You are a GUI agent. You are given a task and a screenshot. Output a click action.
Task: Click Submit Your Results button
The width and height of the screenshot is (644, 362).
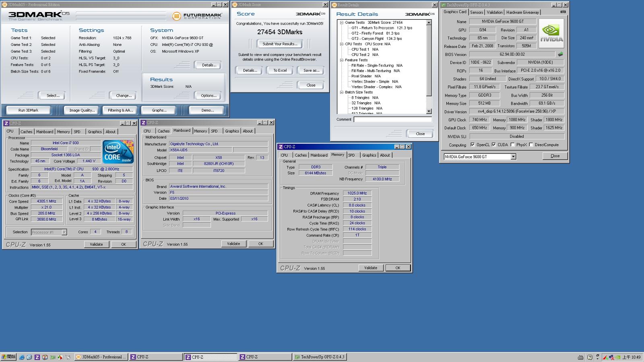click(280, 44)
